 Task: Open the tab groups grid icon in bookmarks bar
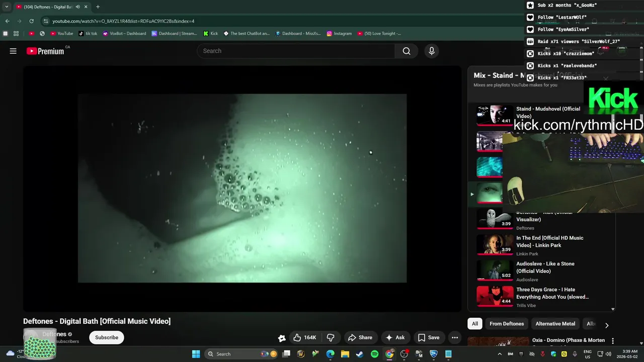pos(16,34)
